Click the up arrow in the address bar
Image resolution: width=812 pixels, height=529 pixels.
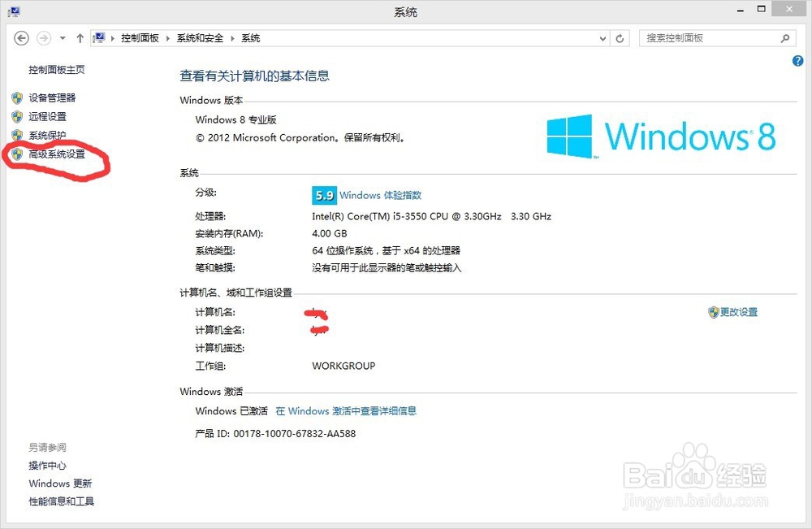(x=79, y=37)
